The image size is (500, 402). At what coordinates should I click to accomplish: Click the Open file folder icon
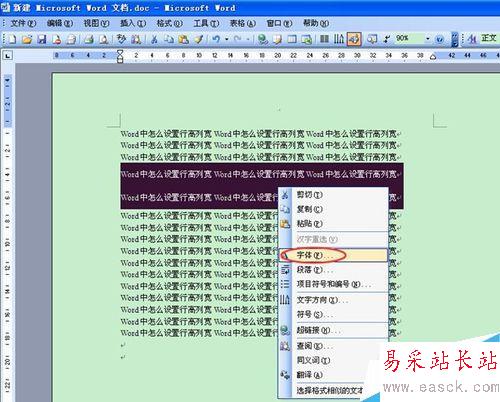[27, 39]
